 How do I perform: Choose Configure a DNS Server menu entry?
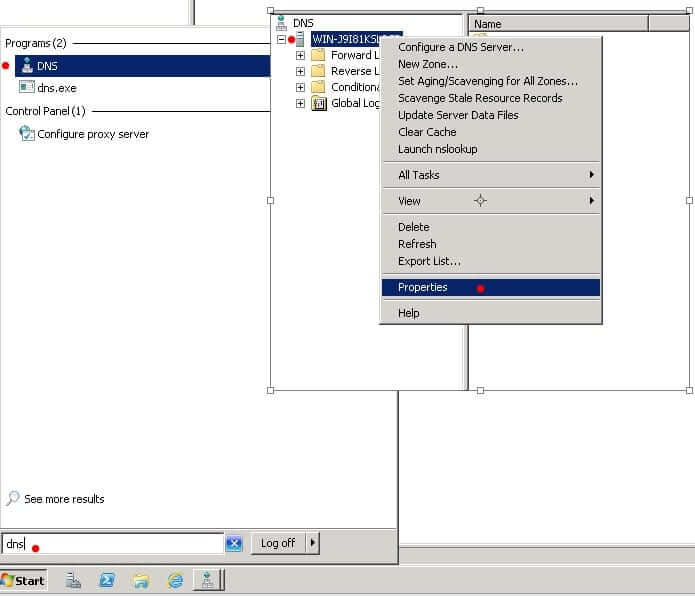click(x=491, y=47)
